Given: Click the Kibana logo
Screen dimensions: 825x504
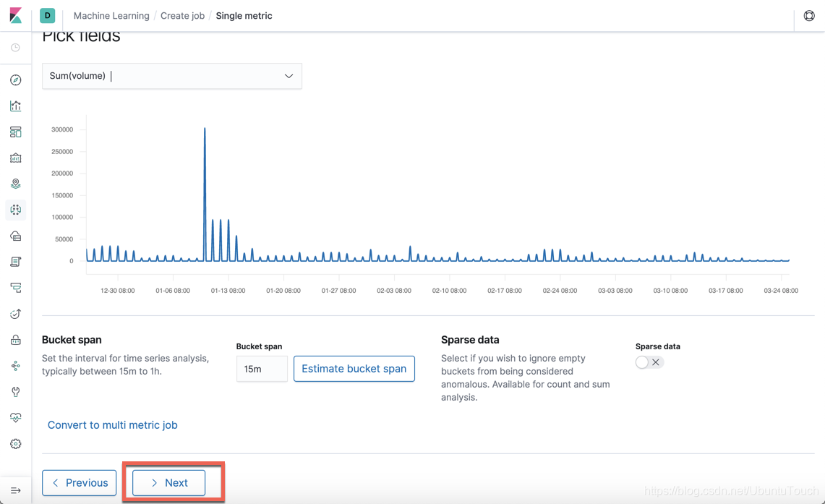Looking at the screenshot, I should 16,16.
